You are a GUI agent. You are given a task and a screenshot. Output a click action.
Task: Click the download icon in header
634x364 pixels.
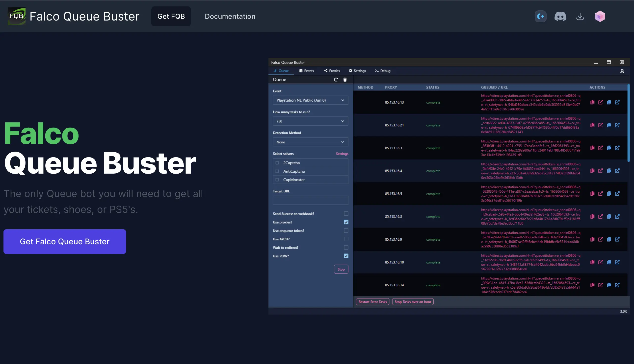(580, 17)
